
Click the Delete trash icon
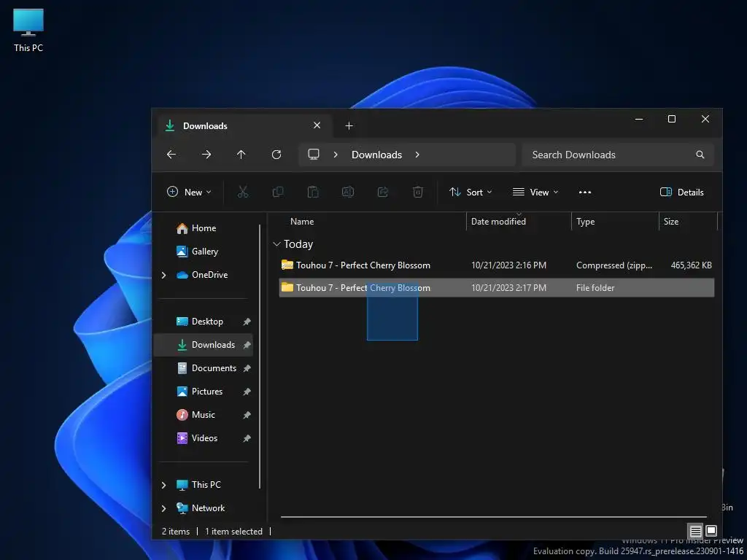click(418, 192)
